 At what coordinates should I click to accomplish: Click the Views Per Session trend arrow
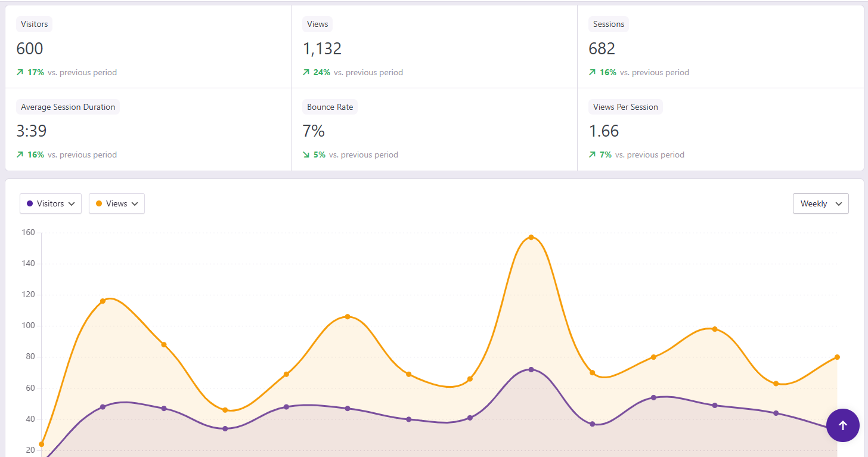[x=592, y=155]
